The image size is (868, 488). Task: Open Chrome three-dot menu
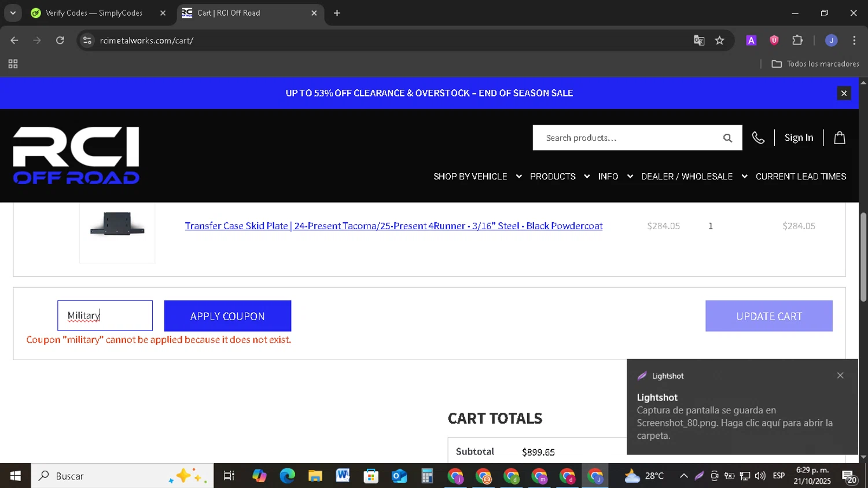pos(854,41)
